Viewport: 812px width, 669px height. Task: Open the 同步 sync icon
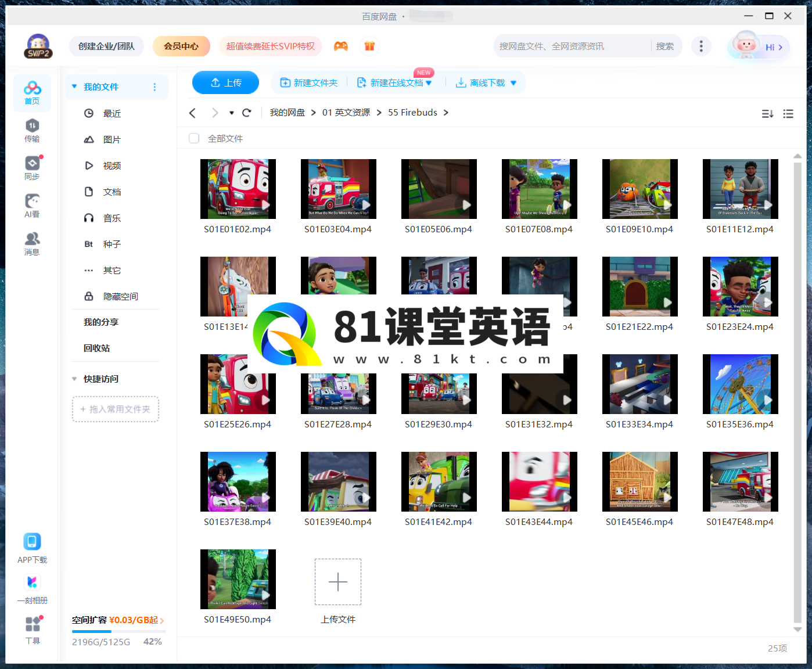(33, 168)
